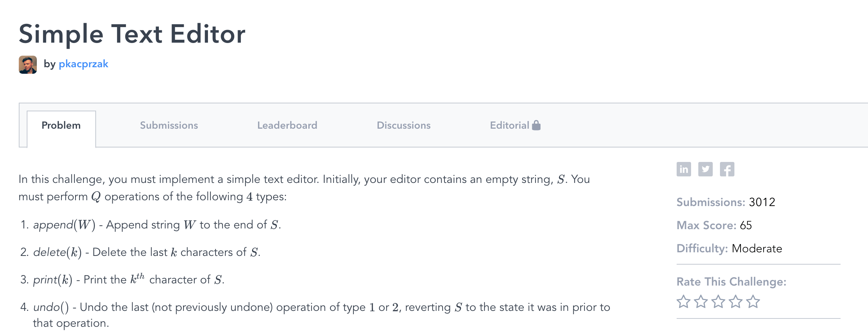The image size is (868, 334).
Task: Rate the challenge four stars
Action: (x=735, y=301)
